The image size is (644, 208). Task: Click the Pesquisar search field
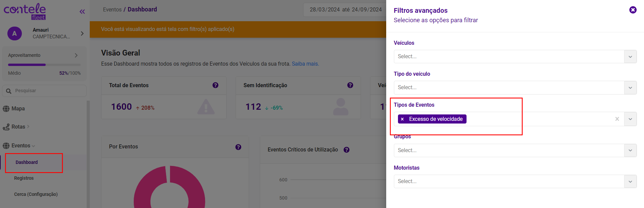(47, 91)
